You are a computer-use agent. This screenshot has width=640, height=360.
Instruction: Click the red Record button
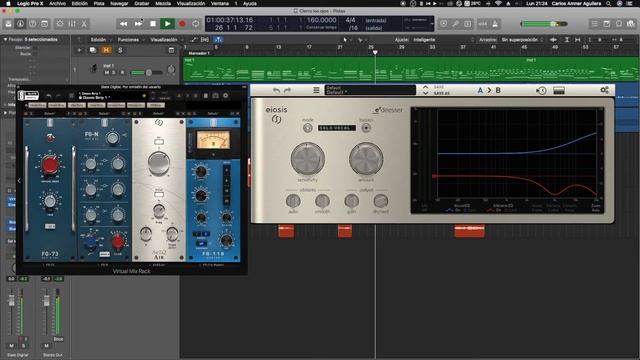pos(182,24)
